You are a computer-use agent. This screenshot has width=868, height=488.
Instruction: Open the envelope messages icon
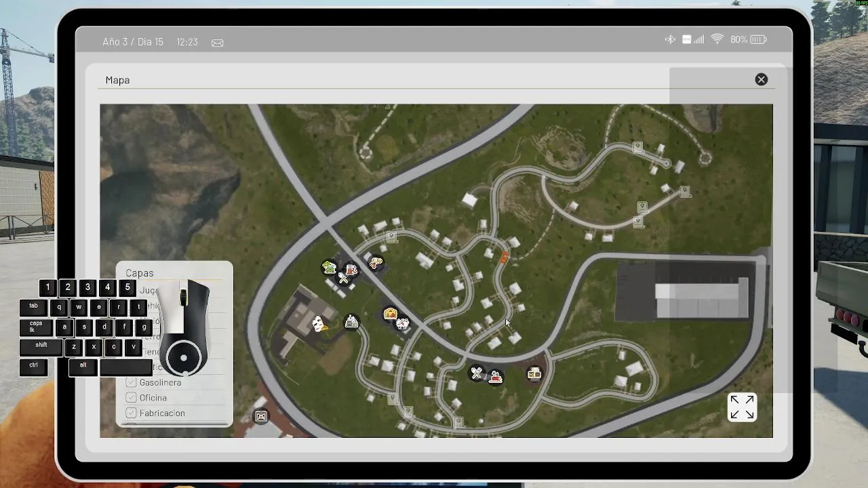(217, 43)
